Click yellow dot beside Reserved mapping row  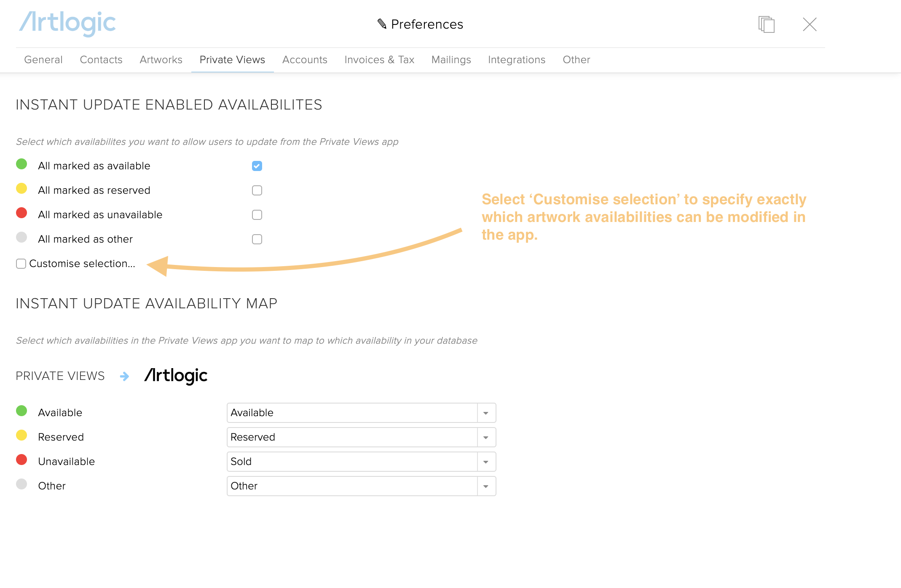pos(21,436)
